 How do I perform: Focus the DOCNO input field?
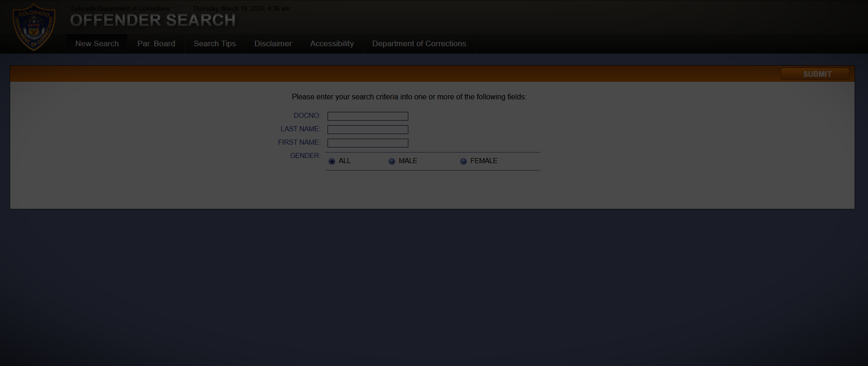[368, 116]
